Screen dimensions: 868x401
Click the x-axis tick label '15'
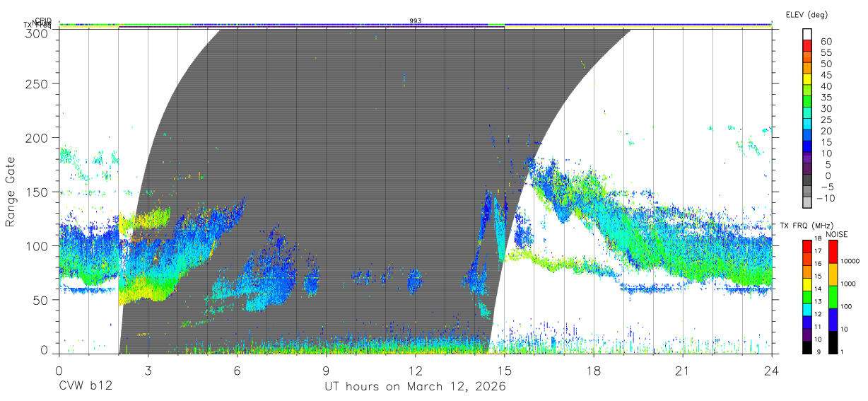pyautogui.click(x=505, y=371)
